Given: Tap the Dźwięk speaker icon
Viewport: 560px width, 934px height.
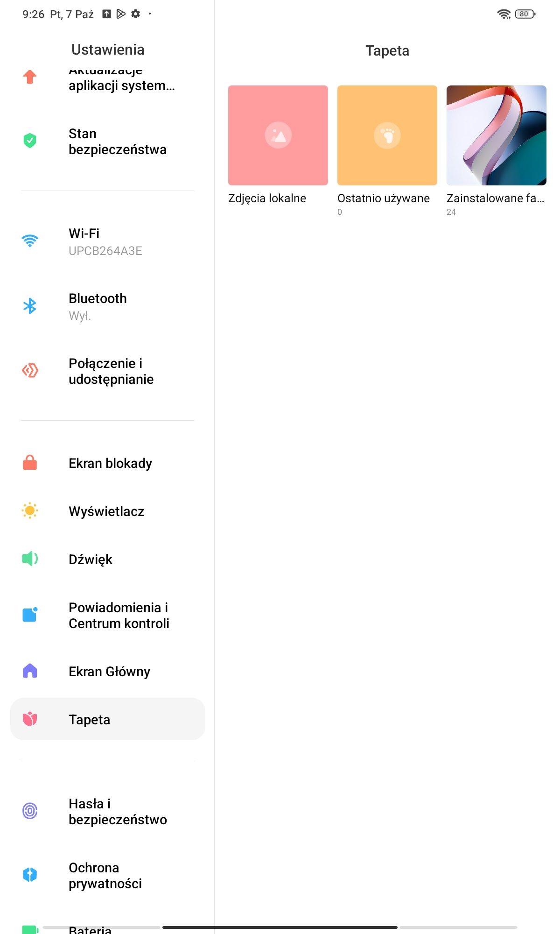Looking at the screenshot, I should point(30,559).
